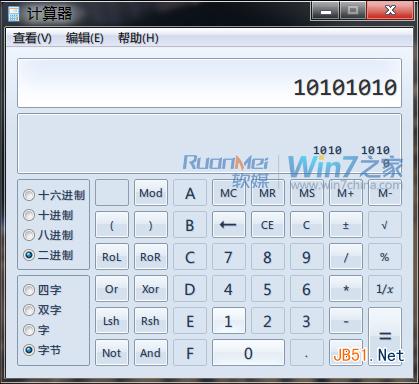419x384 pixels.
Task: Click the equals button
Action: (x=385, y=336)
